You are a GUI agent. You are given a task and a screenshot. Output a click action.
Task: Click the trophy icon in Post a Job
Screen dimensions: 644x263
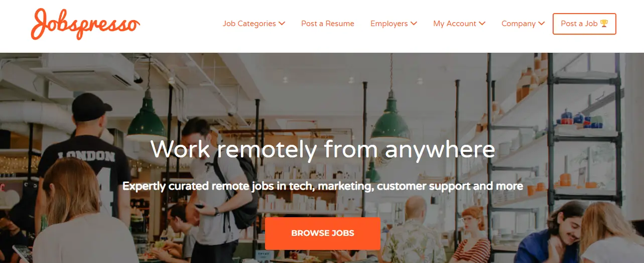[x=604, y=24]
